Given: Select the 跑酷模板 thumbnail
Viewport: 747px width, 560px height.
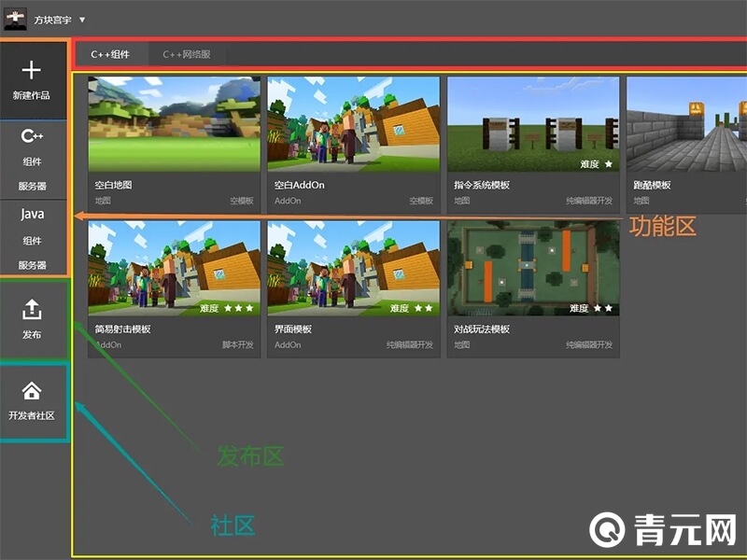Looking at the screenshot, I should point(686,124).
